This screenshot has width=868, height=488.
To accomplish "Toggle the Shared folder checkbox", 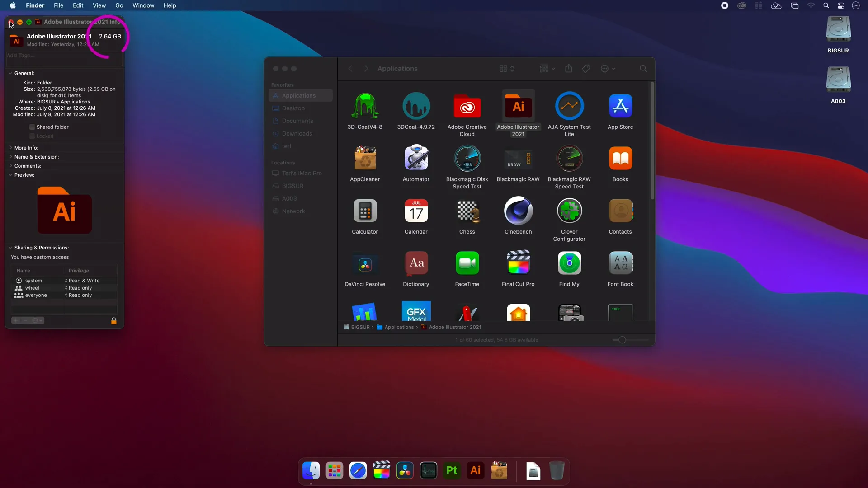I will (32, 127).
